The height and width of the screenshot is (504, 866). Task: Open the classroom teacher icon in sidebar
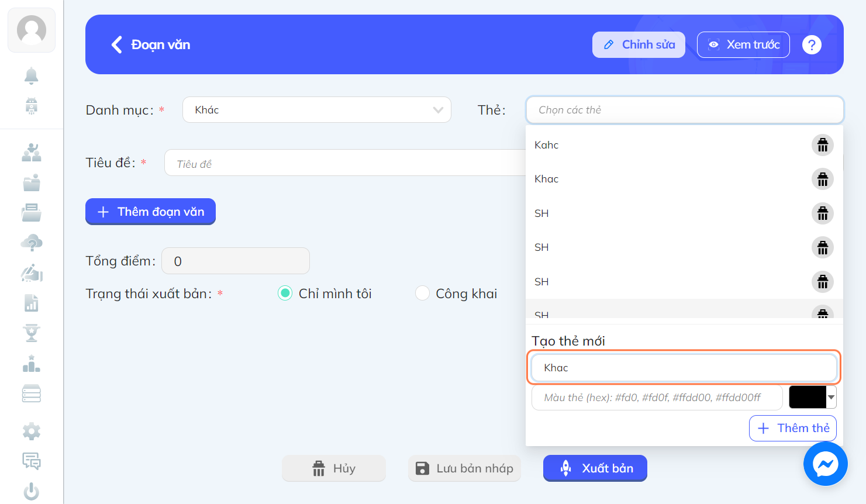point(32,153)
